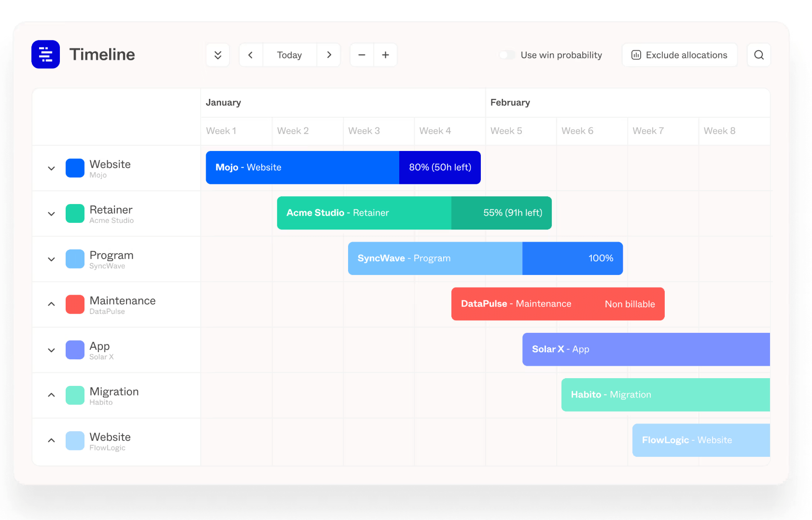
Task: Go to previous period with left arrow
Action: [x=251, y=55]
